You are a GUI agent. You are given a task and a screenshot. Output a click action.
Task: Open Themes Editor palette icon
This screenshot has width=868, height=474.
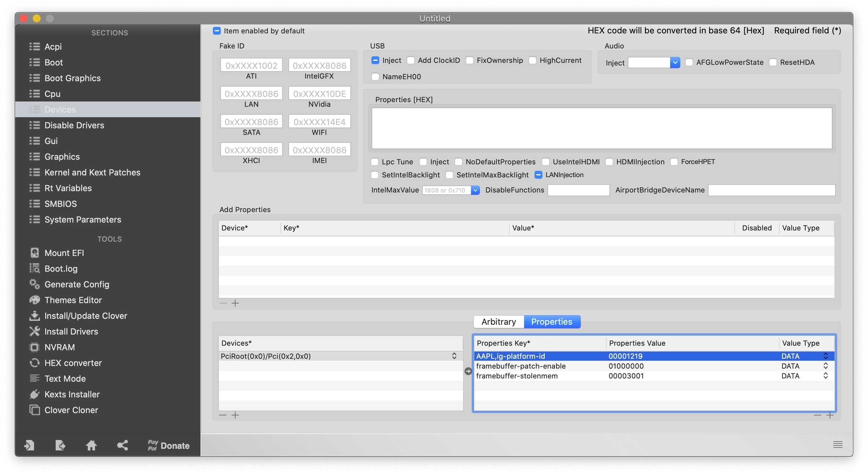[35, 300]
